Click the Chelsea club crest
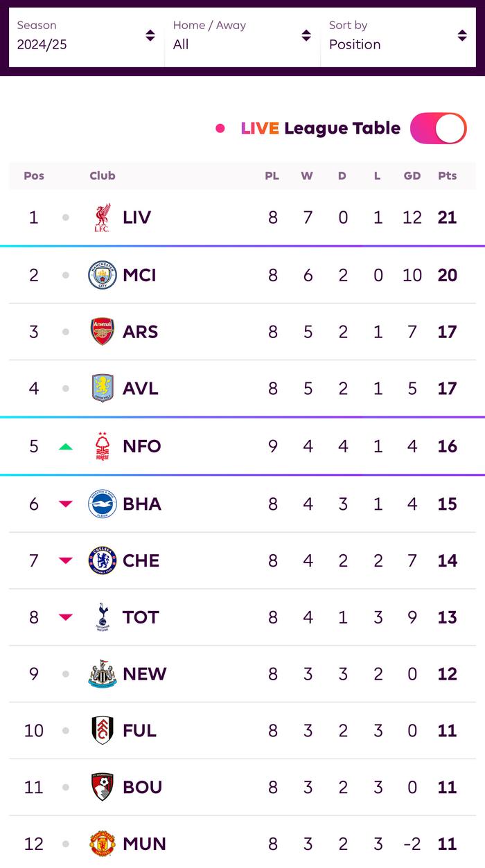Screen dimensions: 485x868 (103, 560)
